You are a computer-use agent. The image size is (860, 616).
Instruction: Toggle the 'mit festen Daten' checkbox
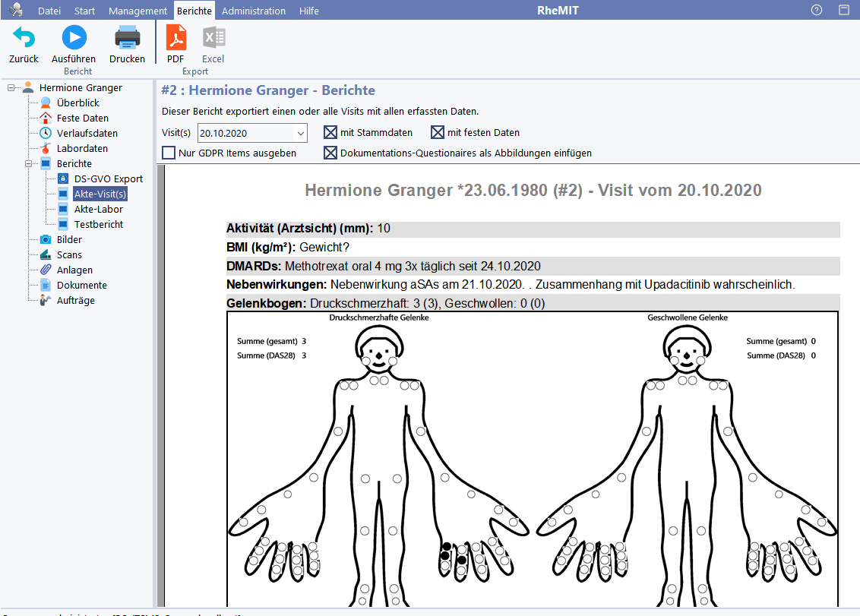438,132
